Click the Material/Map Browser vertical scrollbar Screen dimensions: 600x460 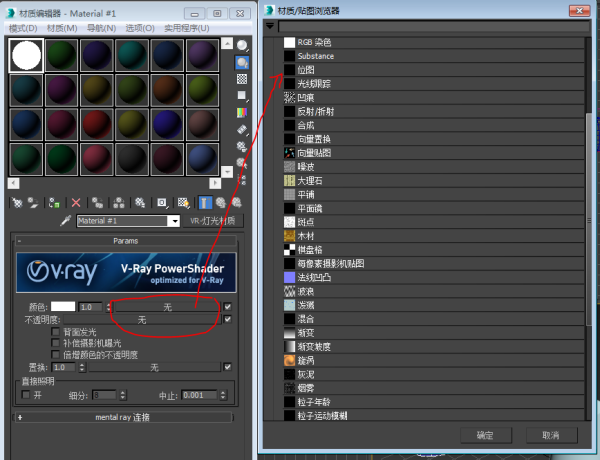589,220
